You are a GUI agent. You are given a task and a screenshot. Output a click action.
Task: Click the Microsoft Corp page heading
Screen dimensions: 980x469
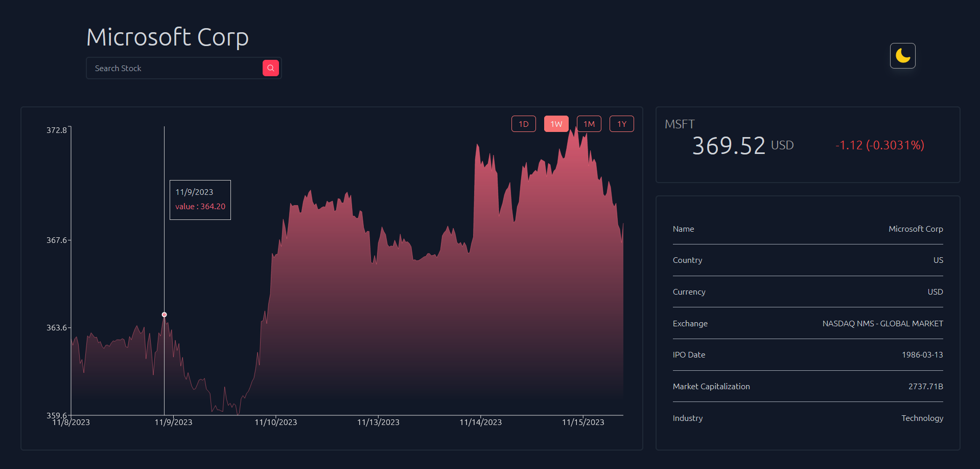click(167, 37)
